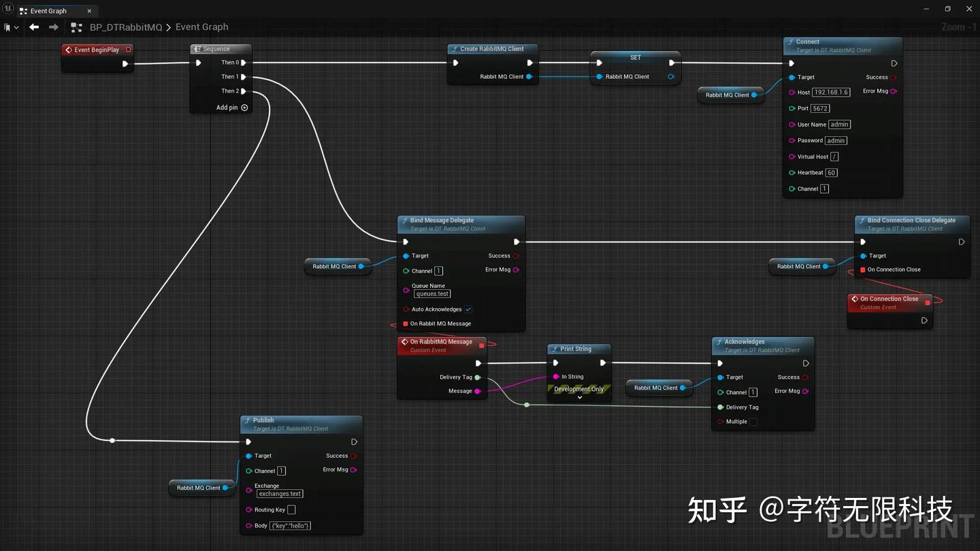Edit Body field on Publish node
The width and height of the screenshot is (980, 551).
(x=291, y=526)
